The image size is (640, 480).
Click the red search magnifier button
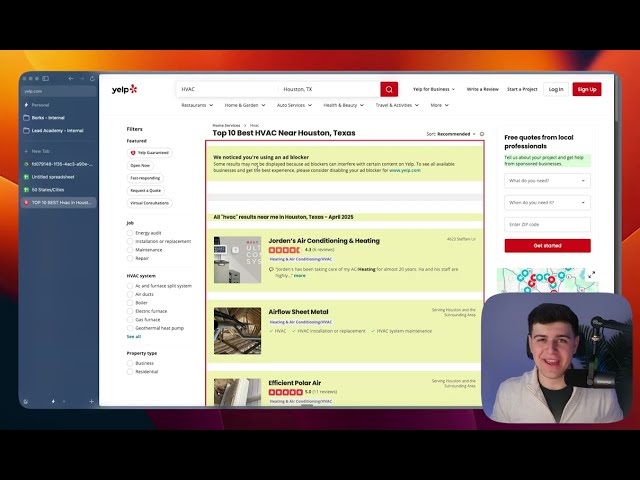389,89
